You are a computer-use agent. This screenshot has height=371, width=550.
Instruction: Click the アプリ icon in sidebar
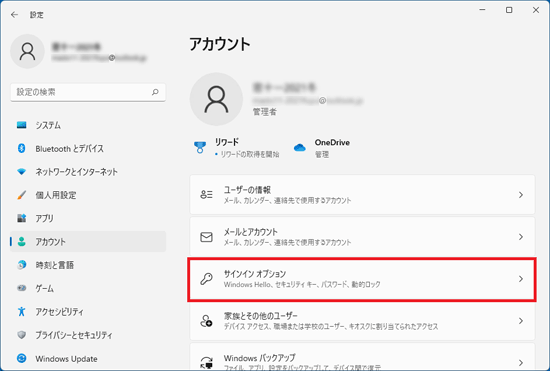tap(21, 218)
